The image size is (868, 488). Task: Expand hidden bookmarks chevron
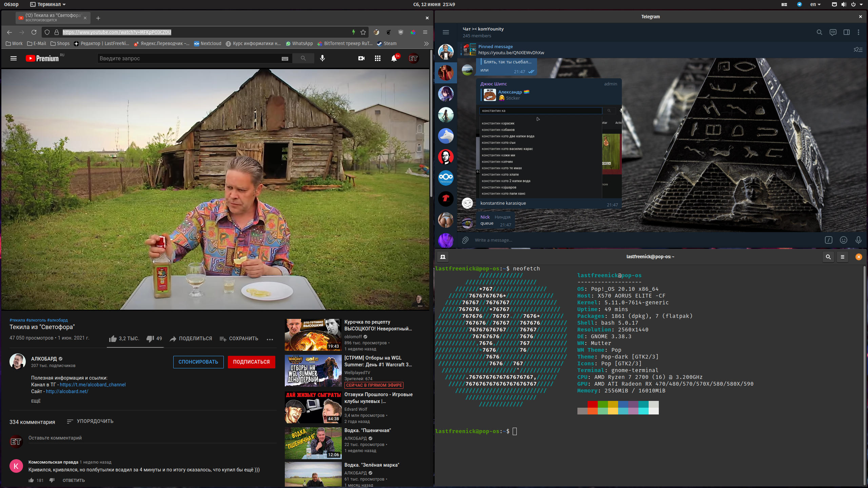(426, 43)
